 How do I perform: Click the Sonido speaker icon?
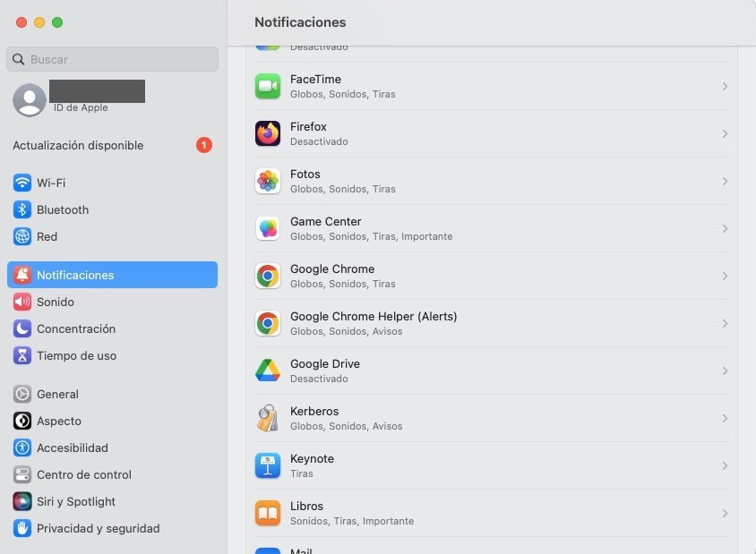(22, 302)
